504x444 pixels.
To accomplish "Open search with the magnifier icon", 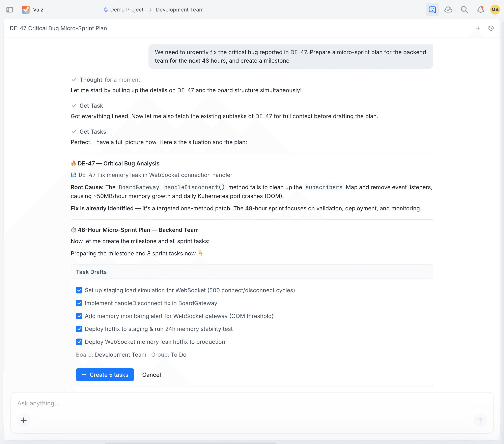I will click(x=465, y=10).
